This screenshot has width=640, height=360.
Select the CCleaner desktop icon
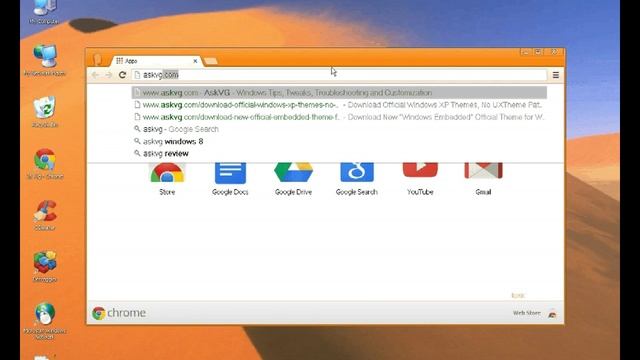pos(45,215)
